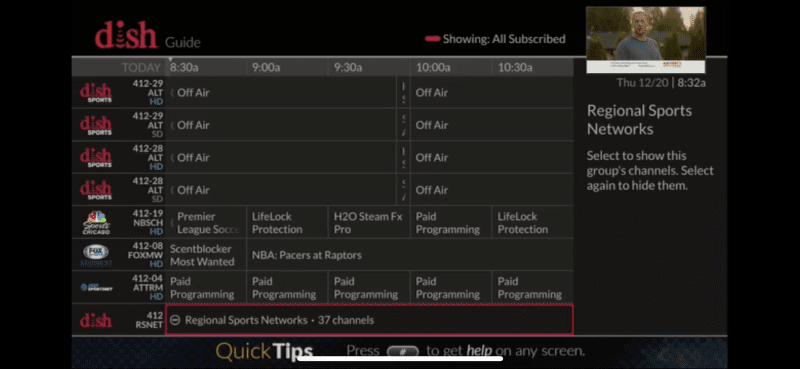
Task: Click the help key icon in QuickTips
Action: tap(403, 351)
